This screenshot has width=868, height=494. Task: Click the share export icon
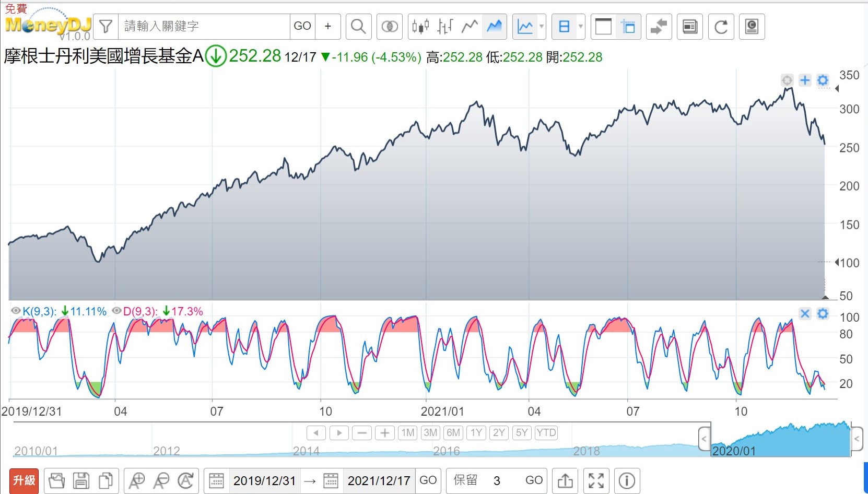tap(565, 480)
